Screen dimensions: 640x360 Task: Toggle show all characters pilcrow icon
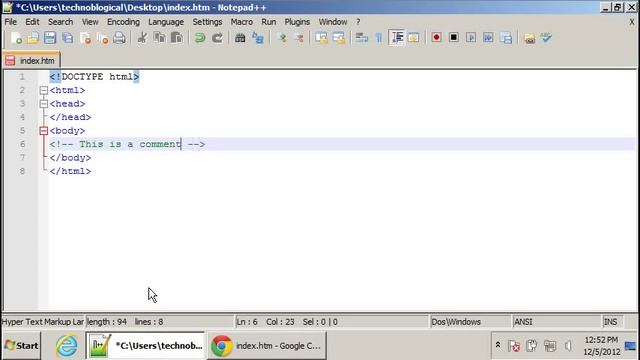coord(379,38)
